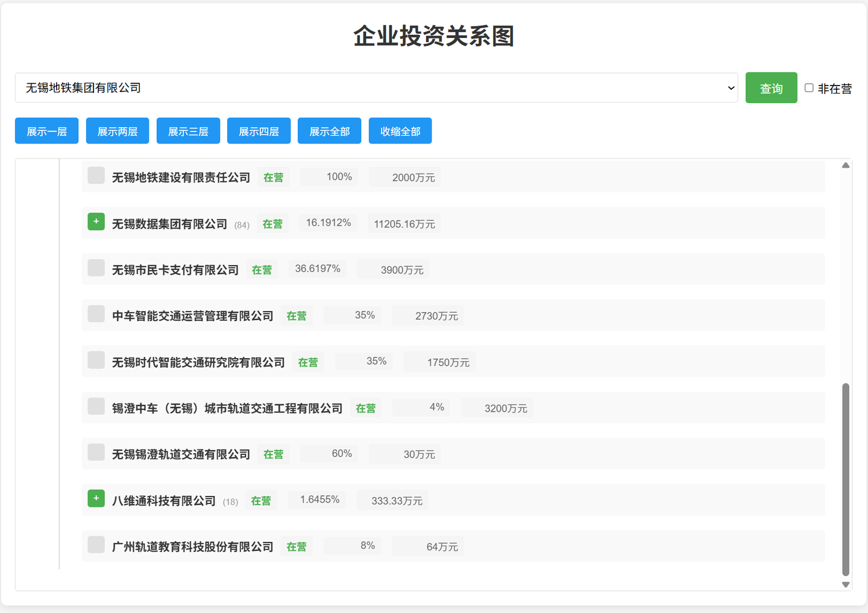
Task: Select the 无锡锡澄轨道交通有限公司 row name
Action: pyautogui.click(x=181, y=454)
